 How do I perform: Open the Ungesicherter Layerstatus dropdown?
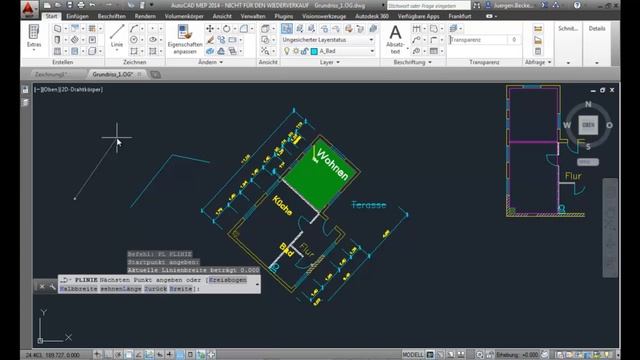coord(328,40)
